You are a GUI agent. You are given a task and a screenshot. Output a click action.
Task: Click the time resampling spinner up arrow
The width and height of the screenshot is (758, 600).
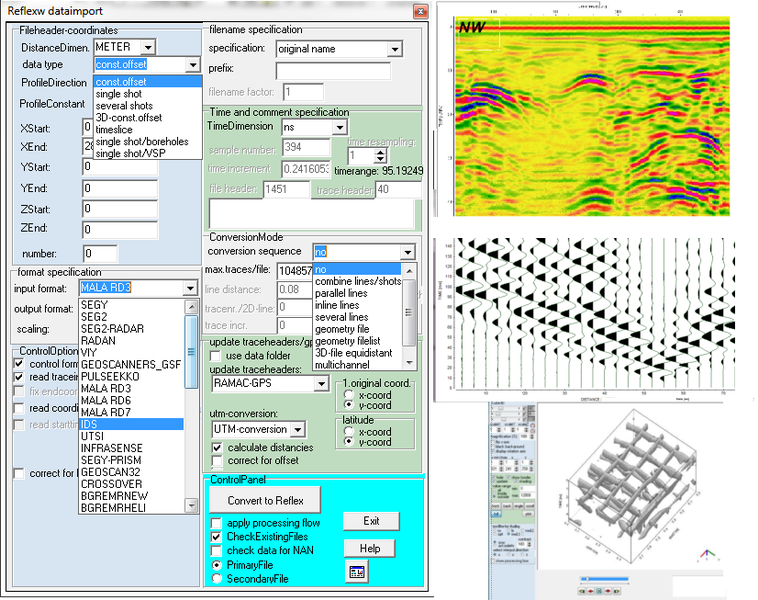tap(380, 151)
